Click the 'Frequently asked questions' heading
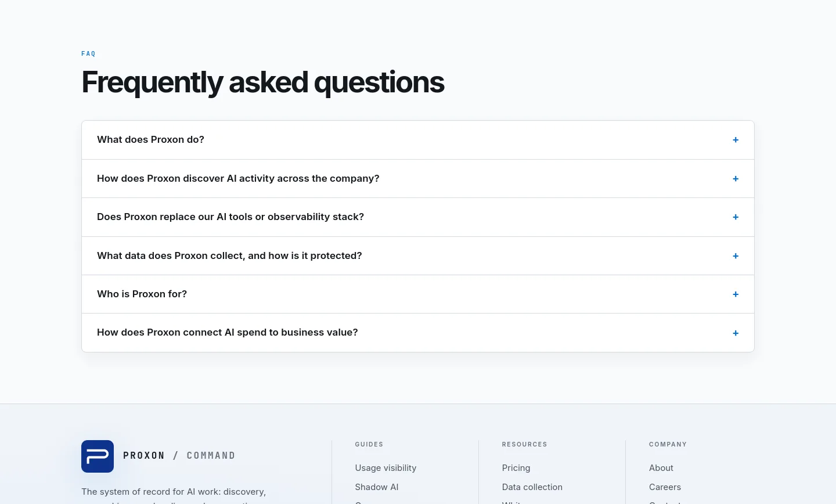Image resolution: width=836 pixels, height=504 pixels. pos(263,82)
